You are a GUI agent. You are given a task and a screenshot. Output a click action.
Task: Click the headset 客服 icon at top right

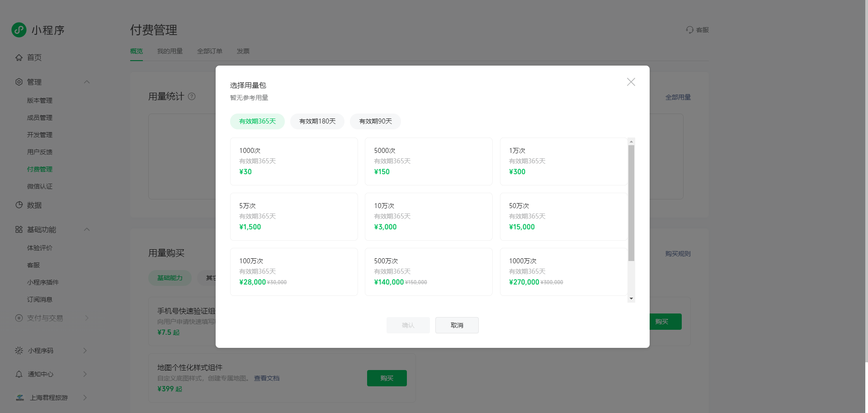tap(690, 30)
